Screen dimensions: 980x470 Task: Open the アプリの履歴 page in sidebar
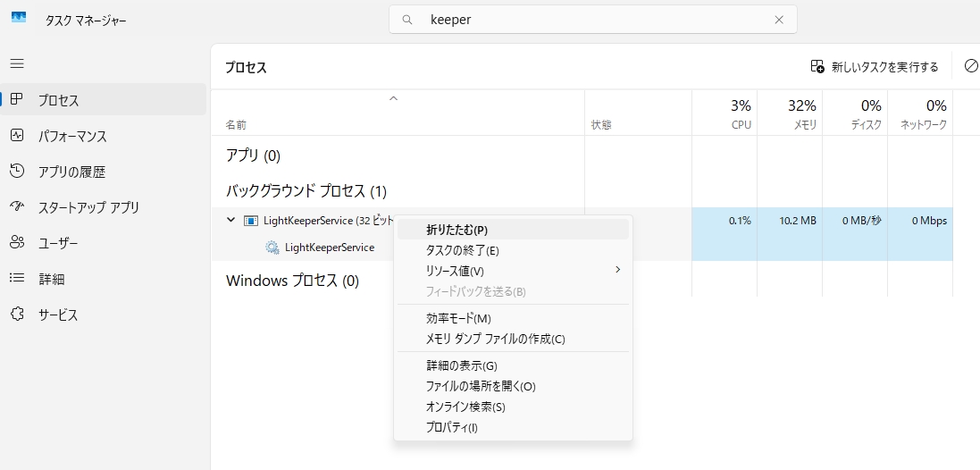click(x=103, y=172)
